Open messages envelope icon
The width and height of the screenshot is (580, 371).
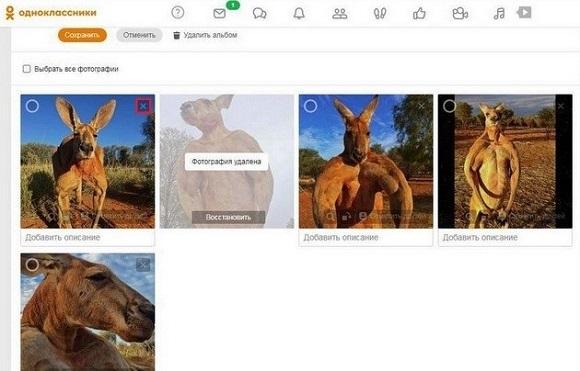[219, 14]
